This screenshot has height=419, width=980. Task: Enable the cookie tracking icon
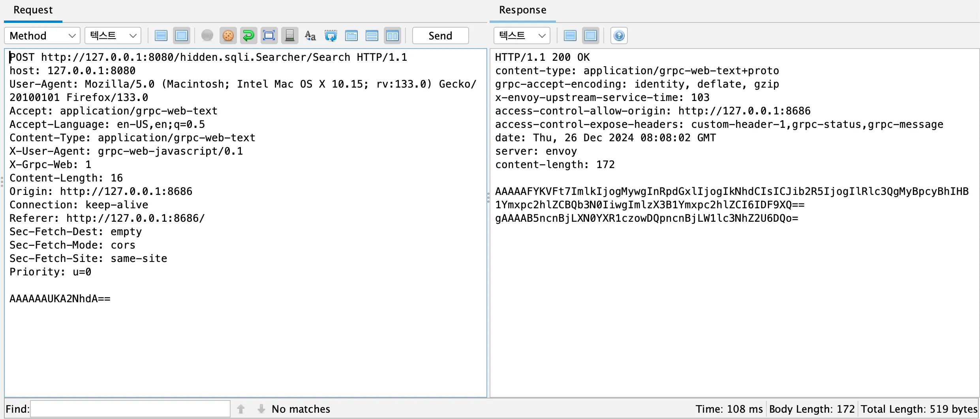click(228, 35)
